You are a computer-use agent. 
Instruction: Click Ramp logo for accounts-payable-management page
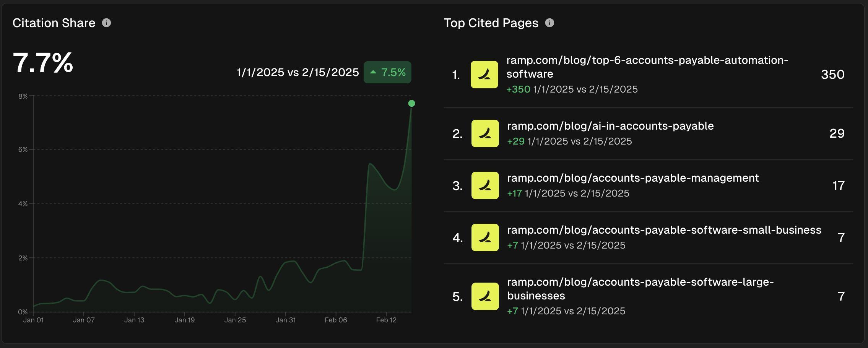pyautogui.click(x=485, y=185)
